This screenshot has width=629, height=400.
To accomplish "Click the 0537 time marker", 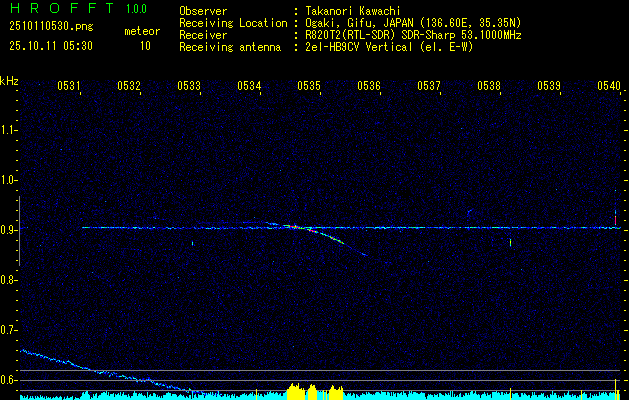I will click(429, 87).
